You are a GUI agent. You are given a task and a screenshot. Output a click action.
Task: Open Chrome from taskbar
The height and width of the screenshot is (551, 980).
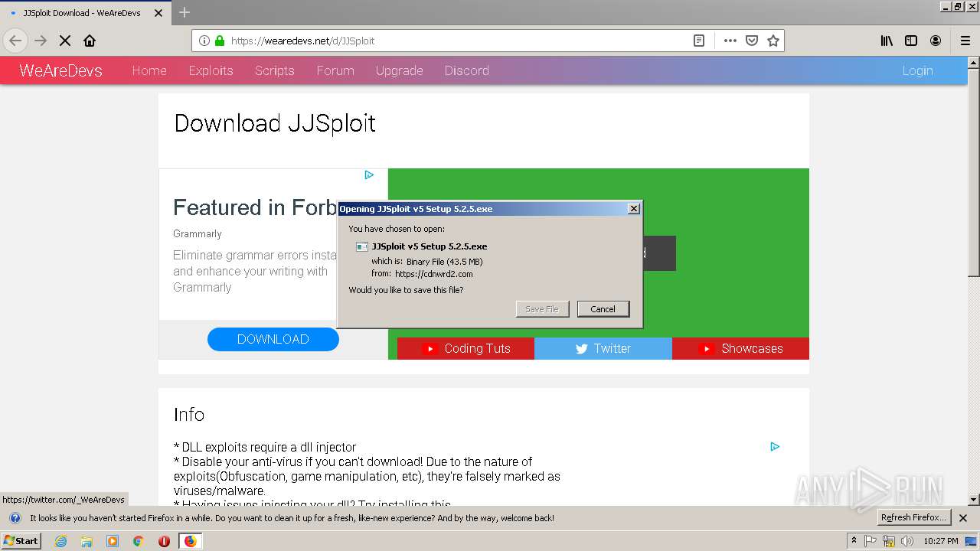pos(139,541)
